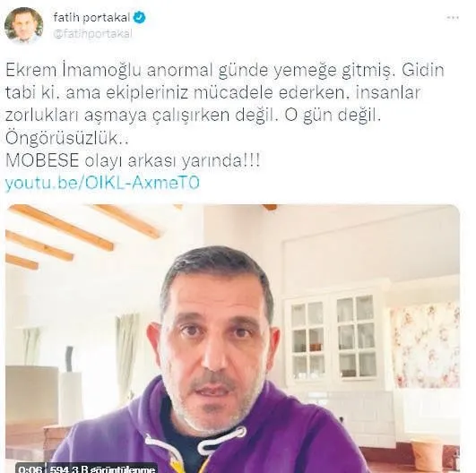Click fatih portakal's profile avatar
Image resolution: width=476 pixels, height=473 pixels.
point(23,25)
